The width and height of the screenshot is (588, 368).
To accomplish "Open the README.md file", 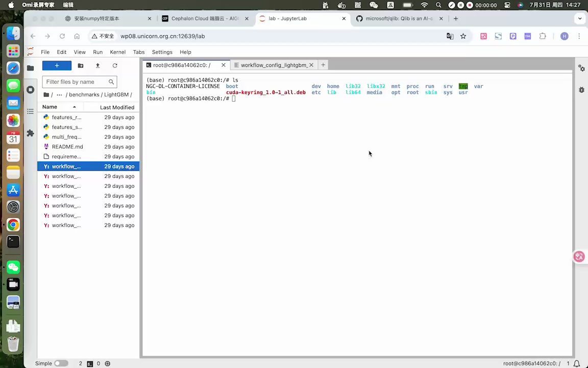I will point(67,147).
